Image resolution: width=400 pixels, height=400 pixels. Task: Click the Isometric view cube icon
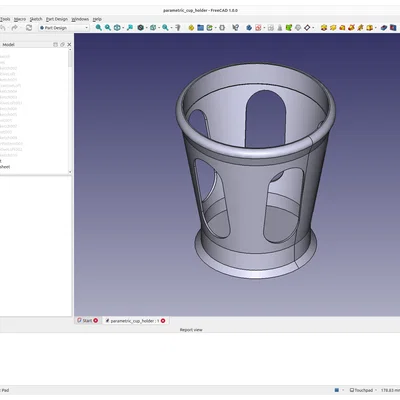[x=153, y=28]
